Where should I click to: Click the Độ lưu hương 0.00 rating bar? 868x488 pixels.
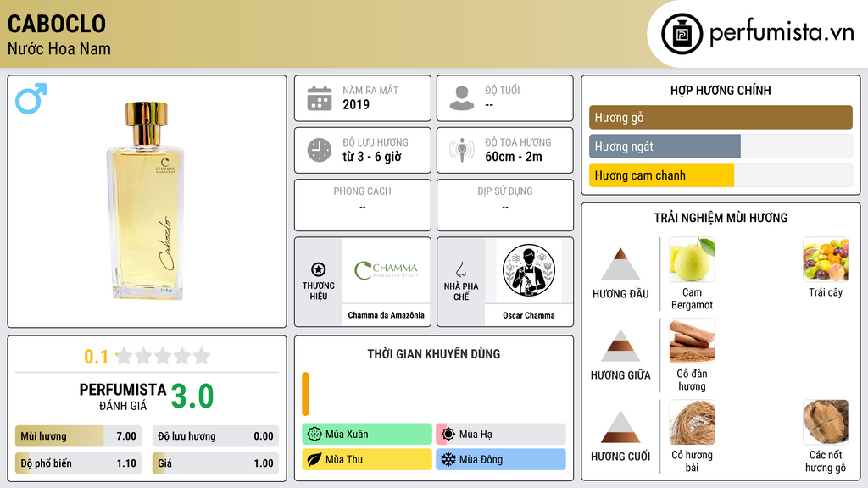tap(215, 436)
